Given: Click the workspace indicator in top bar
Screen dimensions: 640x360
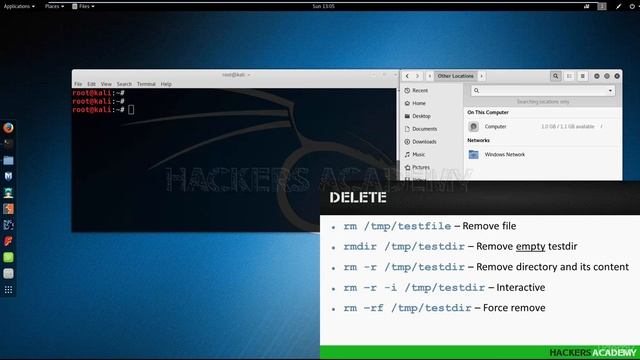Looking at the screenshot, I should coord(602,6).
